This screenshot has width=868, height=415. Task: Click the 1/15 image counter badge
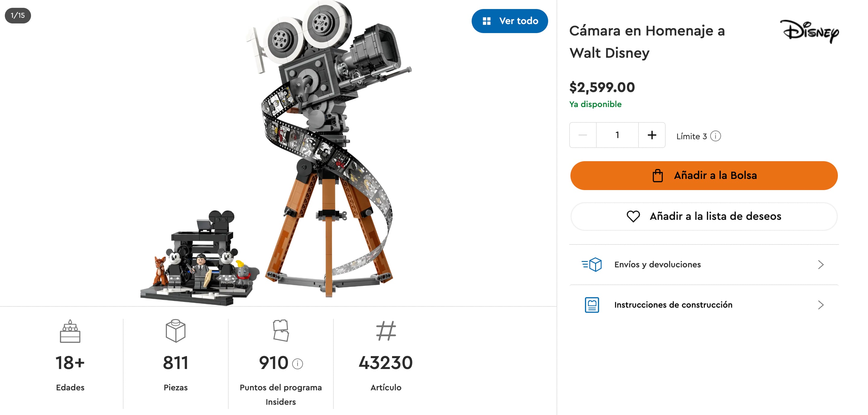pos(18,15)
